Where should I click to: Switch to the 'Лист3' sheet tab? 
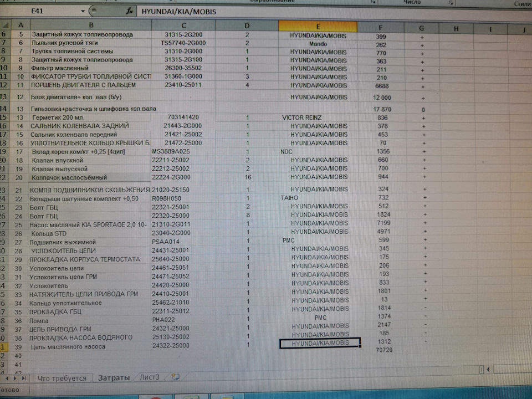(149, 377)
